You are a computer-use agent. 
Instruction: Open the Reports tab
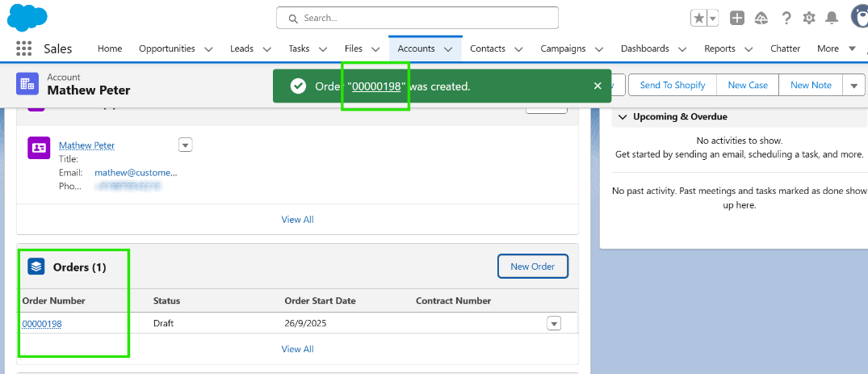[719, 48]
